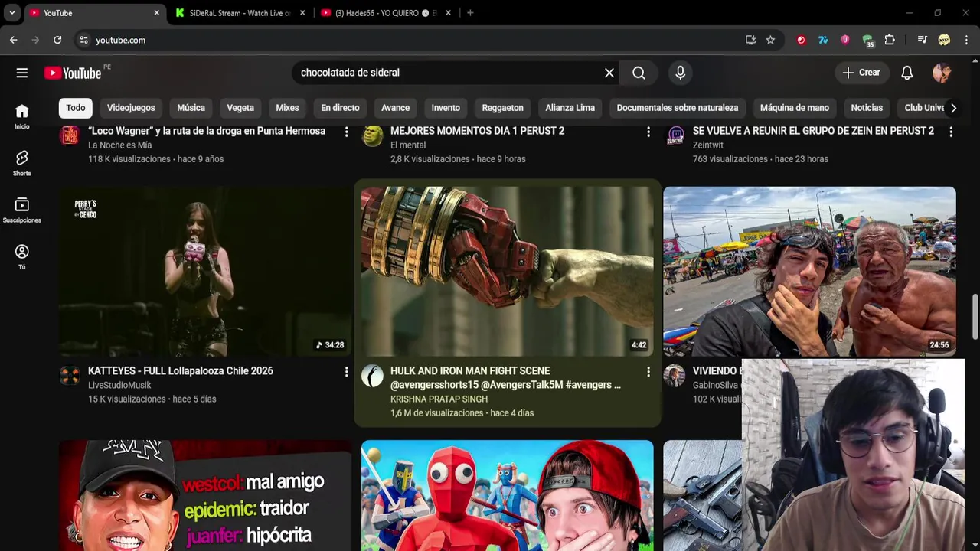Viewport: 980px width, 551px height.
Task: Play the Hulk and Iron Man fist thumbnail
Action: (508, 272)
